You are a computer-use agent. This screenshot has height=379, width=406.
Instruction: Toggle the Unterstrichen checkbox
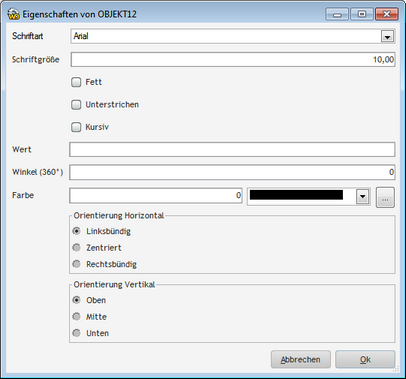click(76, 105)
